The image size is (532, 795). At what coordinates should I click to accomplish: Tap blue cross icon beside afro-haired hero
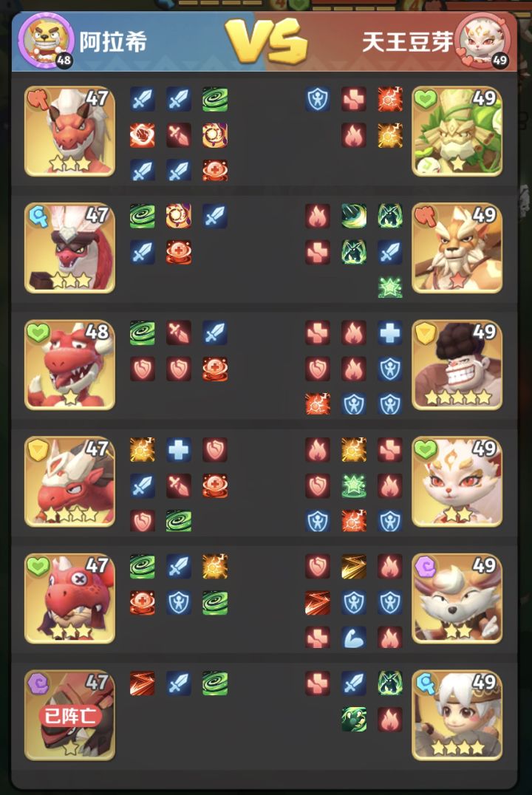click(x=390, y=333)
